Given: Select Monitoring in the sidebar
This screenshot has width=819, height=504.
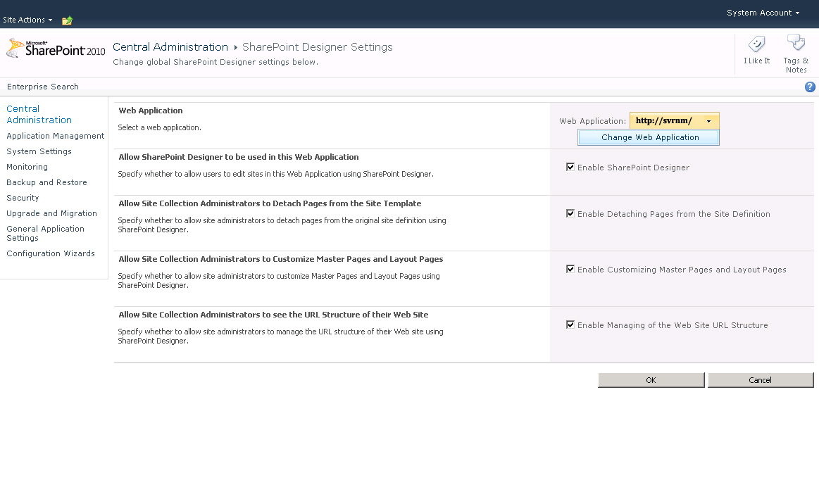Looking at the screenshot, I should click(x=27, y=167).
